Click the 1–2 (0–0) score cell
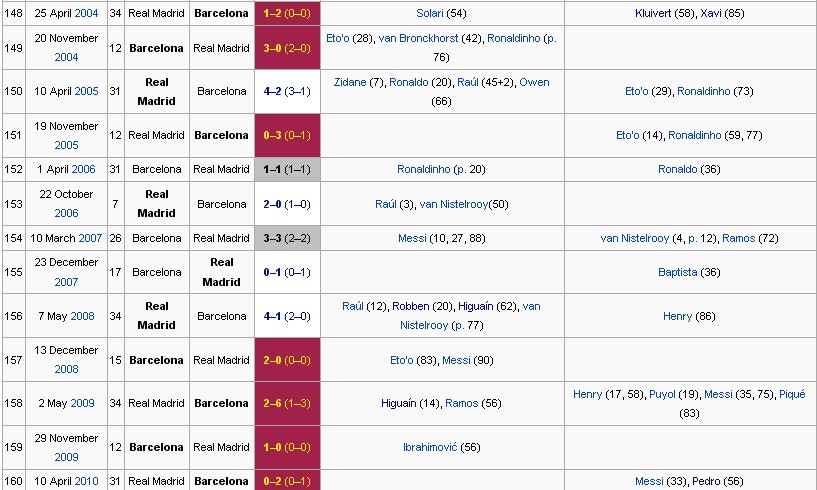Image resolution: width=817 pixels, height=490 pixels. 287,13
